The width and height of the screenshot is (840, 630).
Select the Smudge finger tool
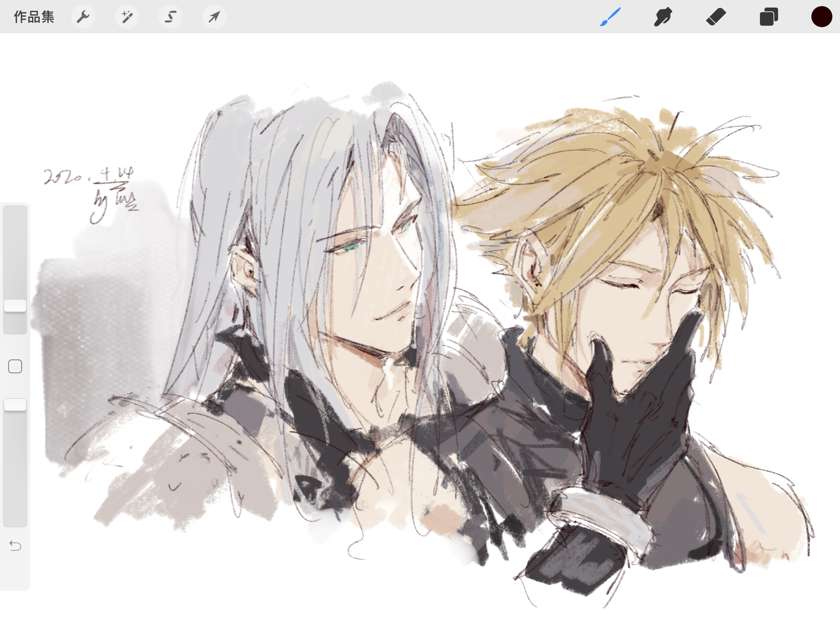coord(663,17)
